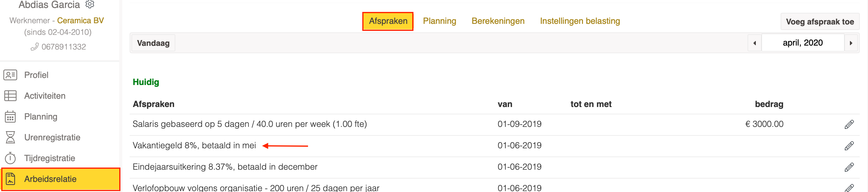Viewport: 868px width, 192px height.
Task: Go to next month arrow
Action: coord(851,43)
